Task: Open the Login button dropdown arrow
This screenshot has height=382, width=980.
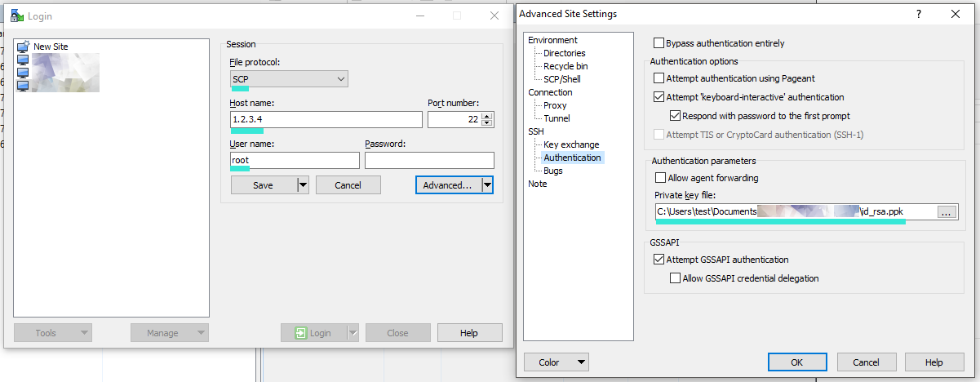Action: click(353, 333)
